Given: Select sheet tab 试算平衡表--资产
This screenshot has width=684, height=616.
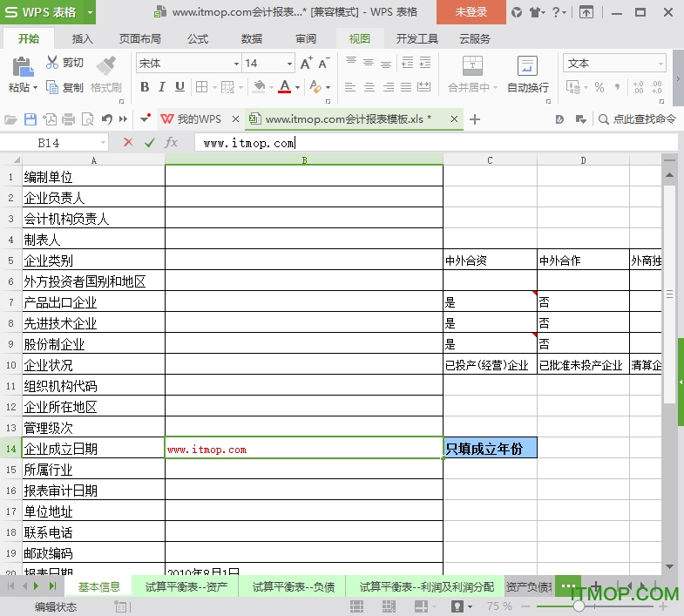Looking at the screenshot, I should 186,586.
